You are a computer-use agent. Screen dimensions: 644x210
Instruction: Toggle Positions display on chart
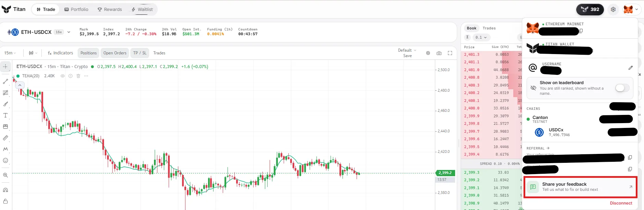coord(89,53)
